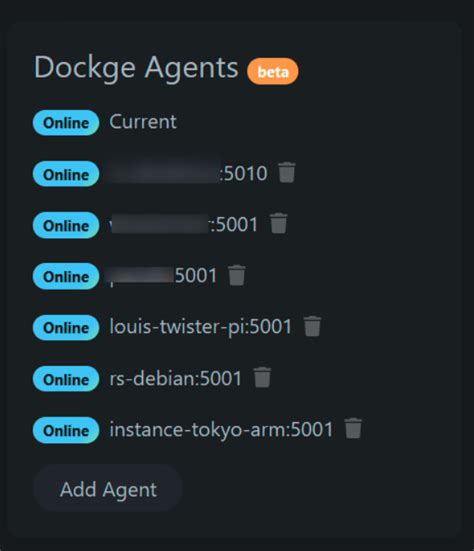This screenshot has height=551, width=474.
Task: Click the Dockge Agents heading
Action: (x=136, y=68)
